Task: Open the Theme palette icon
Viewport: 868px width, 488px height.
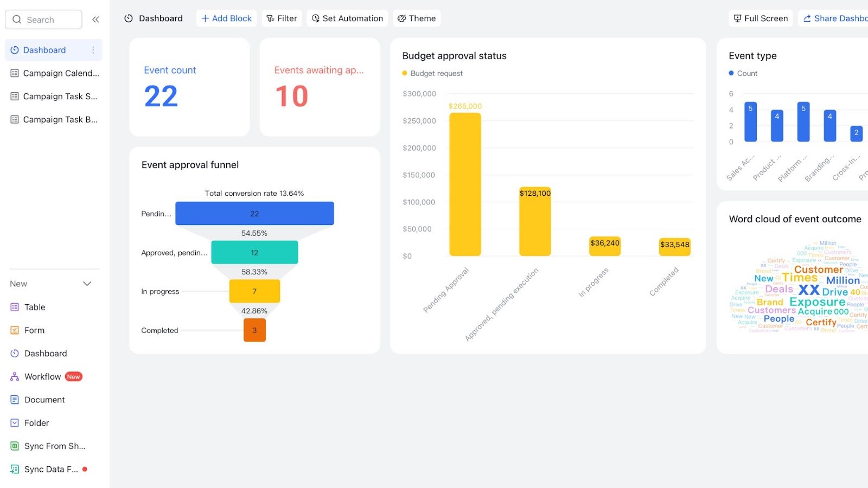Action: pos(402,18)
